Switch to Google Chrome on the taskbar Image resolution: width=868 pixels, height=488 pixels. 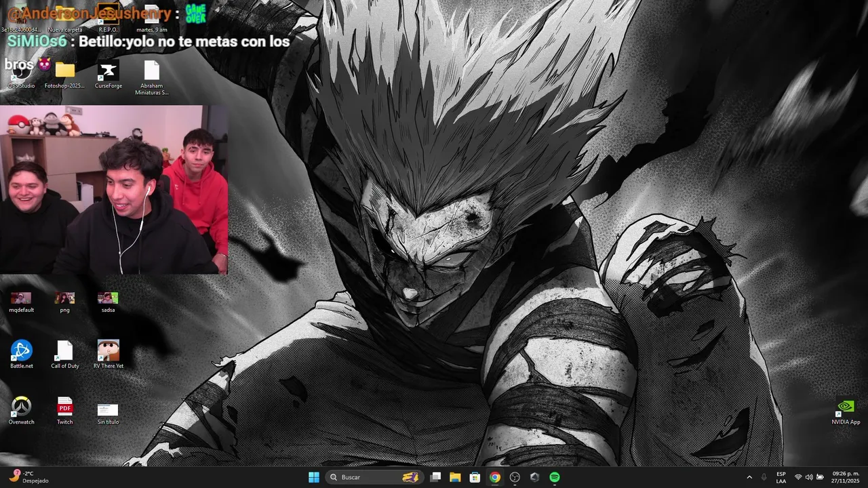[495, 477]
